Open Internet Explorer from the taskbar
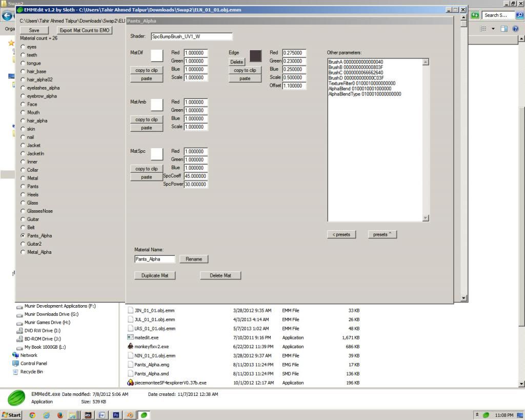The height and width of the screenshot is (420, 525). pyautogui.click(x=46, y=415)
